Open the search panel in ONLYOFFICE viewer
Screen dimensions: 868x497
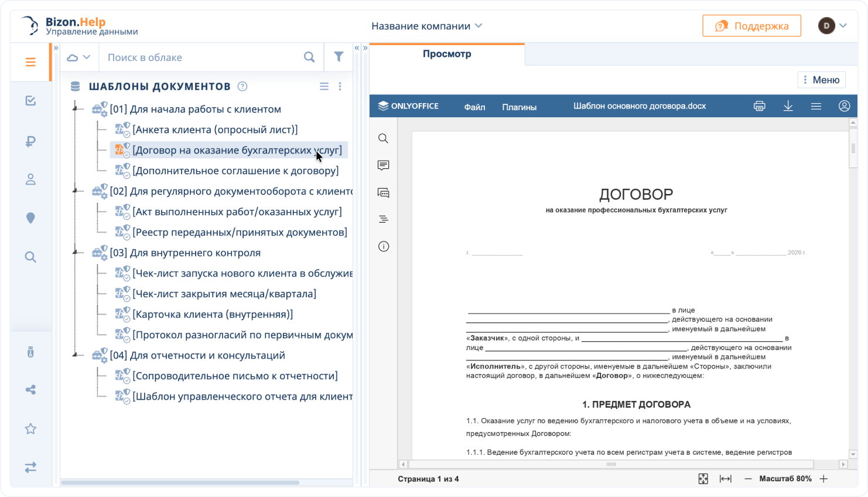point(383,138)
